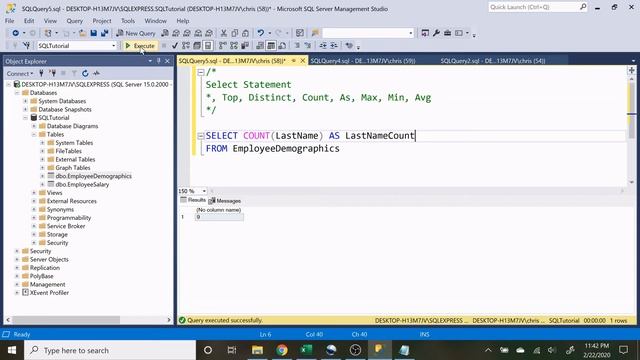Toggle Include Actual Execution Plan
The image size is (640, 360).
point(222,46)
